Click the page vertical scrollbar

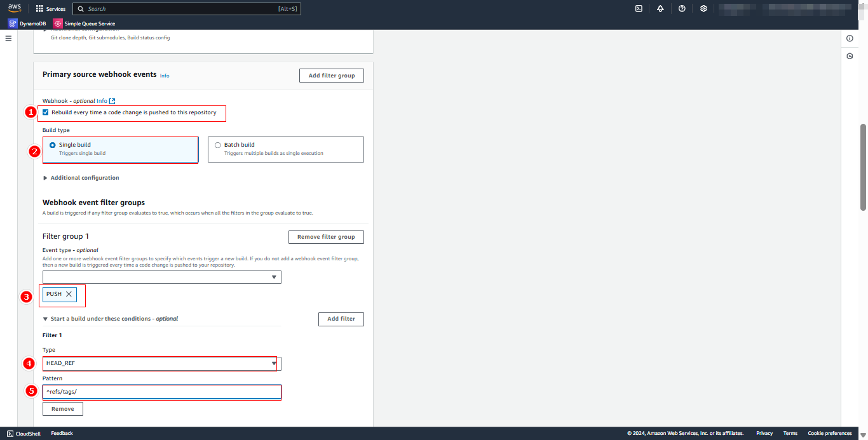[863, 167]
